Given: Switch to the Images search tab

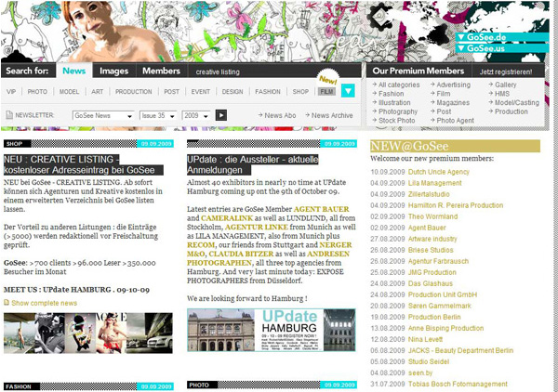Looking at the screenshot, I should click(x=113, y=71).
